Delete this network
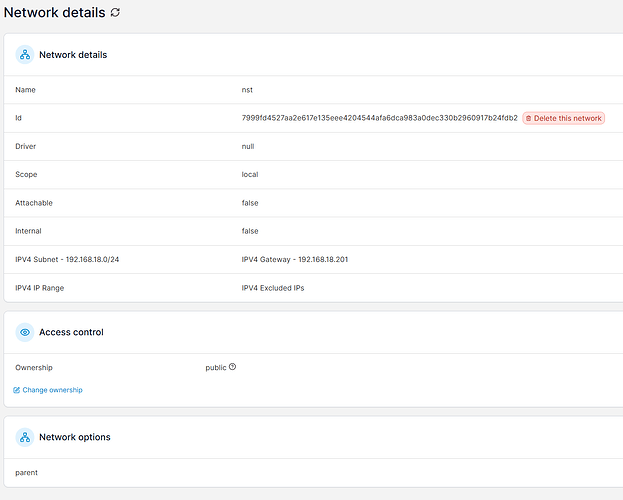623x500 pixels. pyautogui.click(x=563, y=118)
